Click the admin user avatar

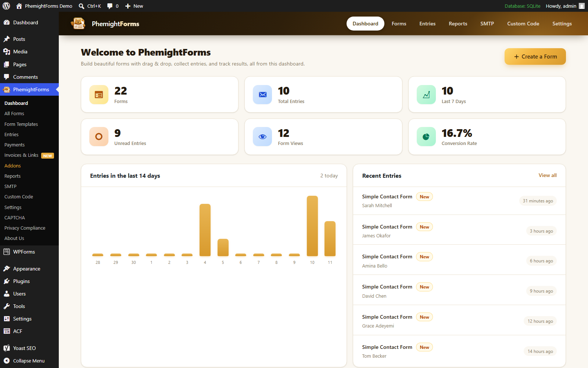[x=582, y=6]
